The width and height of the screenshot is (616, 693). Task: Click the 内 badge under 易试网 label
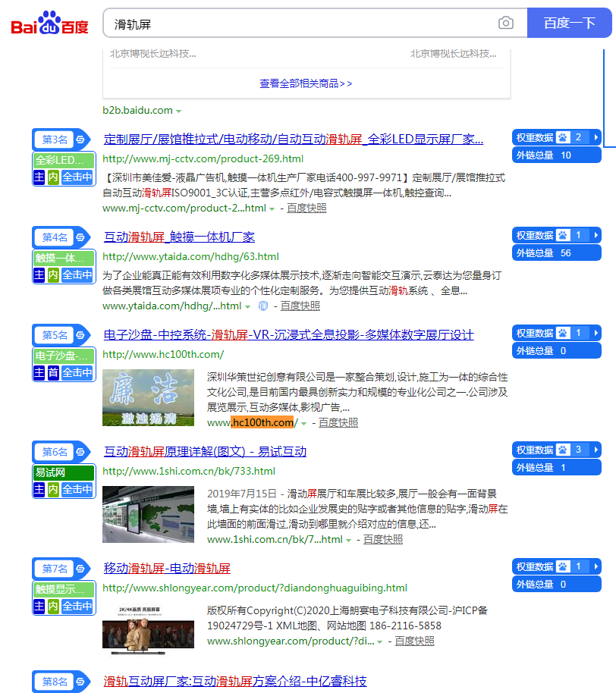click(x=53, y=489)
